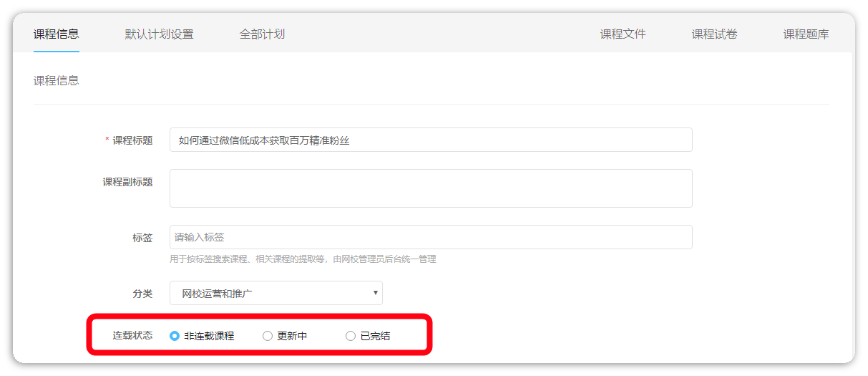Click the 课程副标题 field label
The width and height of the screenshot is (868, 376).
(x=127, y=182)
